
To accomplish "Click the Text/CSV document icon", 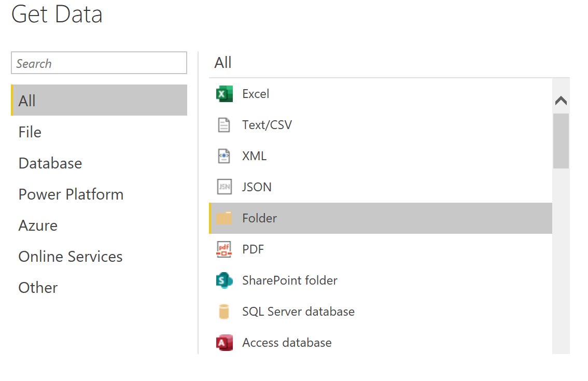I will tap(224, 125).
